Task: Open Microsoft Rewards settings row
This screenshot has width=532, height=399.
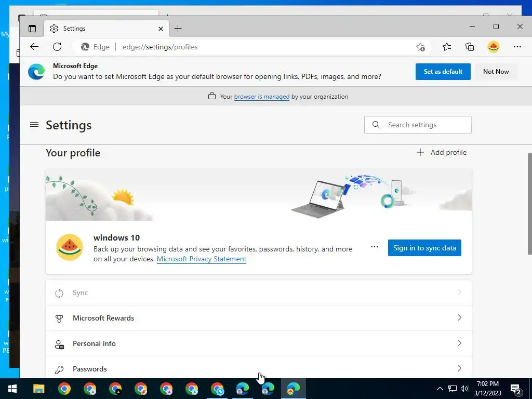Action: (x=259, y=318)
